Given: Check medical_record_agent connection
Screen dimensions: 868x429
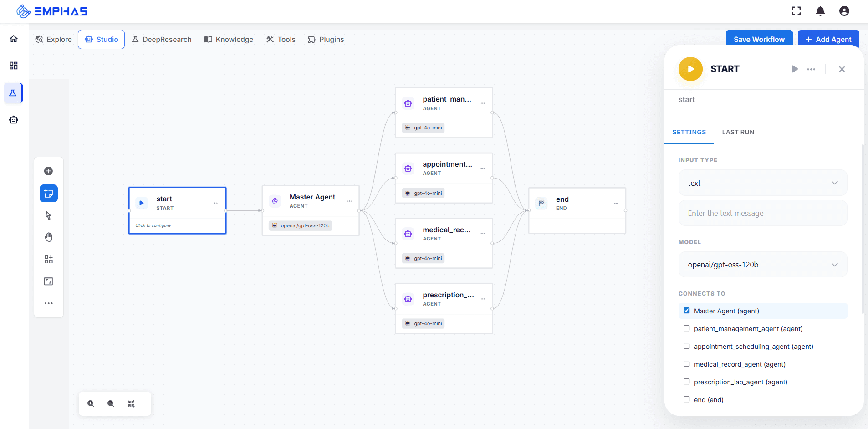Looking at the screenshot, I should [x=686, y=364].
